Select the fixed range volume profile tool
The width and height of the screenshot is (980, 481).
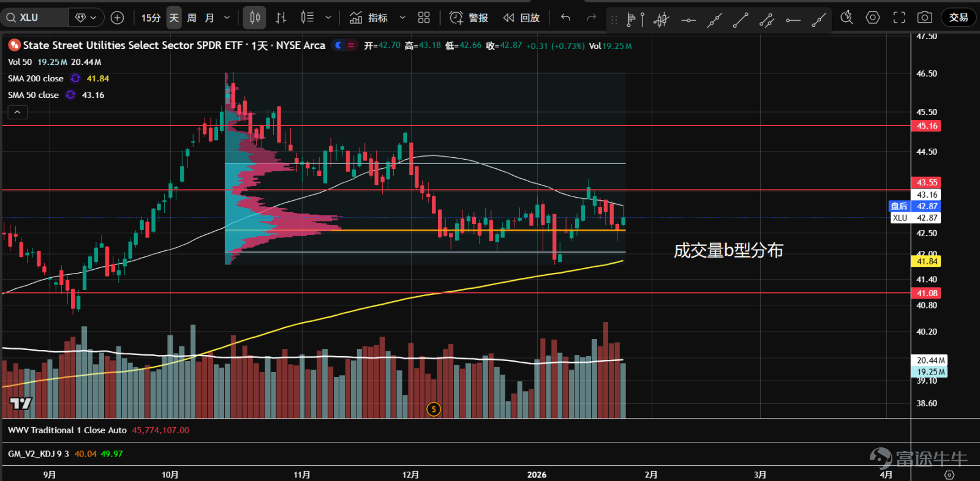click(636, 20)
